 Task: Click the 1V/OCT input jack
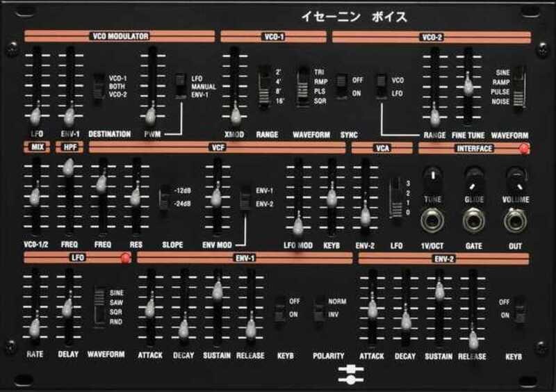tap(433, 221)
